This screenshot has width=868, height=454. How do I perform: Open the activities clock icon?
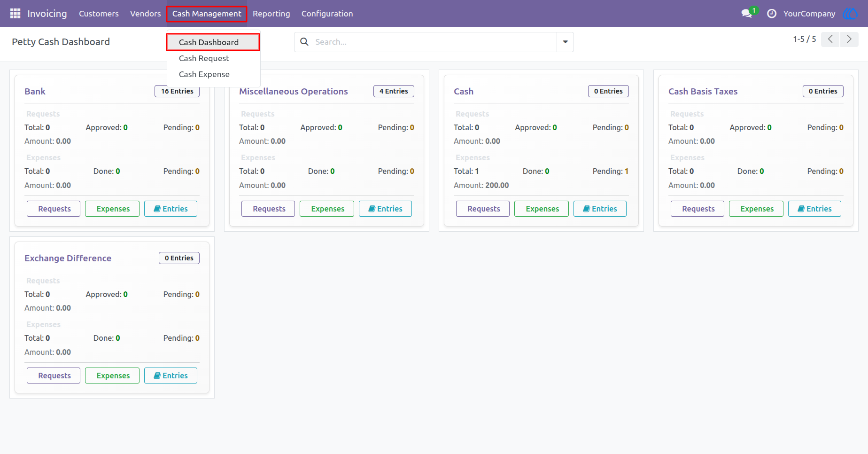[771, 14]
